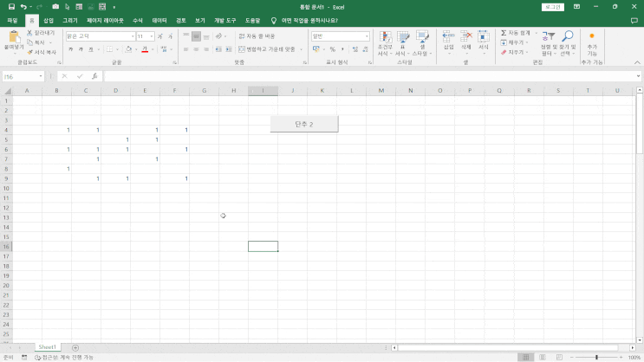Click the 단추 2 button on the sheet
This screenshot has width=644, height=362.
tap(304, 124)
